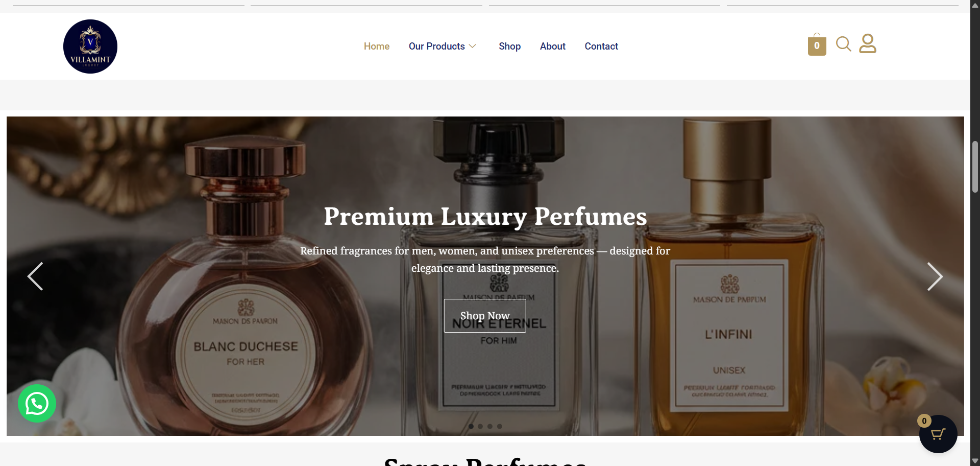The image size is (980, 466).
Task: Click the page vertical scrollbar thumb
Action: pos(975,167)
